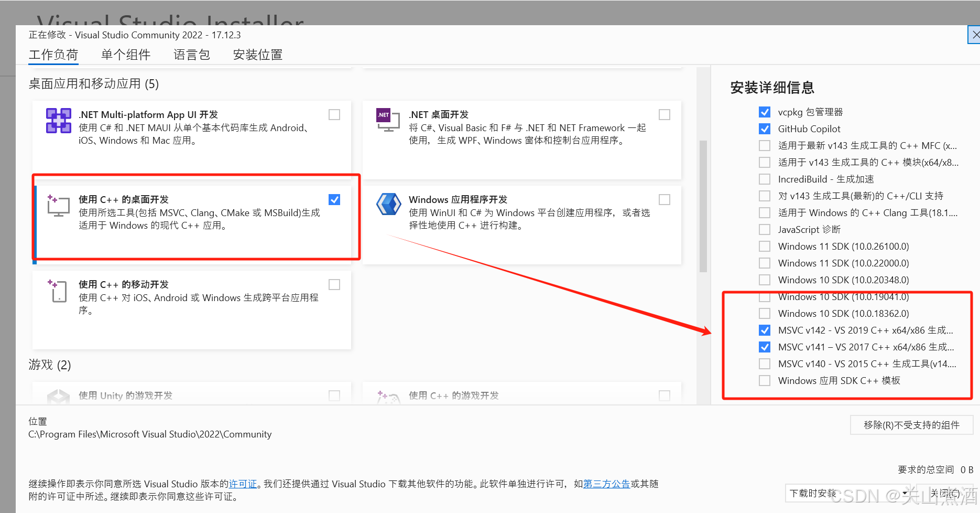Image resolution: width=980 pixels, height=513 pixels.
Task: Click the GitHub Copilot label
Action: pos(809,129)
